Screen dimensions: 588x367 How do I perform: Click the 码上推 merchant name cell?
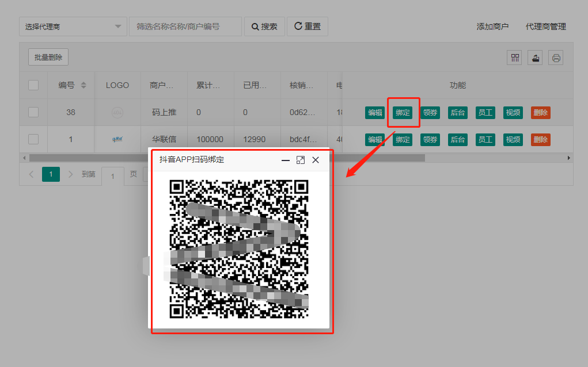[x=164, y=112]
